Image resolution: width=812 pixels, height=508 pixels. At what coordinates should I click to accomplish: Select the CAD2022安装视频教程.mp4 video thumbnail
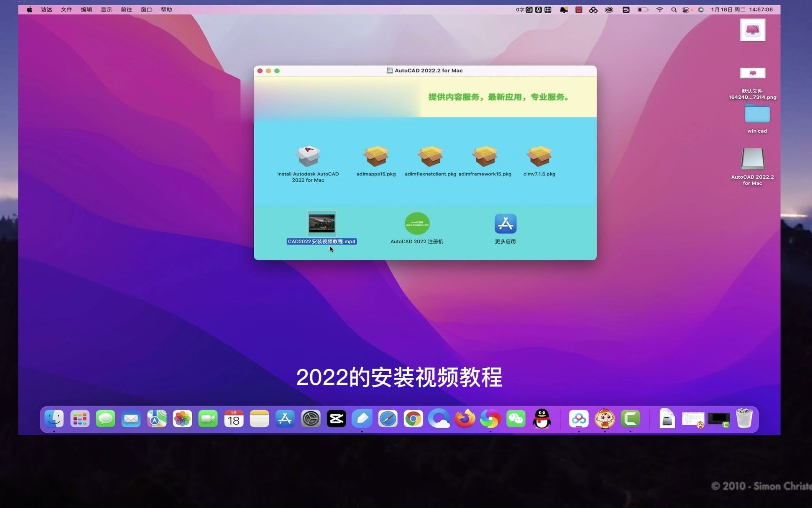(322, 223)
